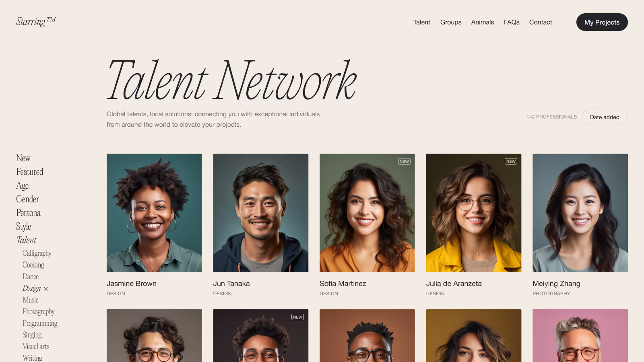Collapse the Talent filter category

(x=26, y=240)
